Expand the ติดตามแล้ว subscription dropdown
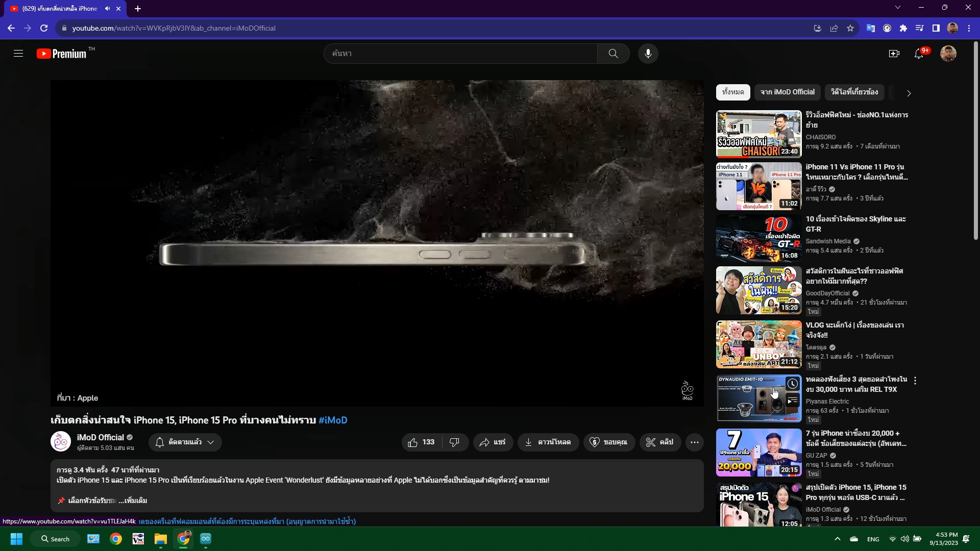The width and height of the screenshot is (980, 551). pyautogui.click(x=185, y=442)
